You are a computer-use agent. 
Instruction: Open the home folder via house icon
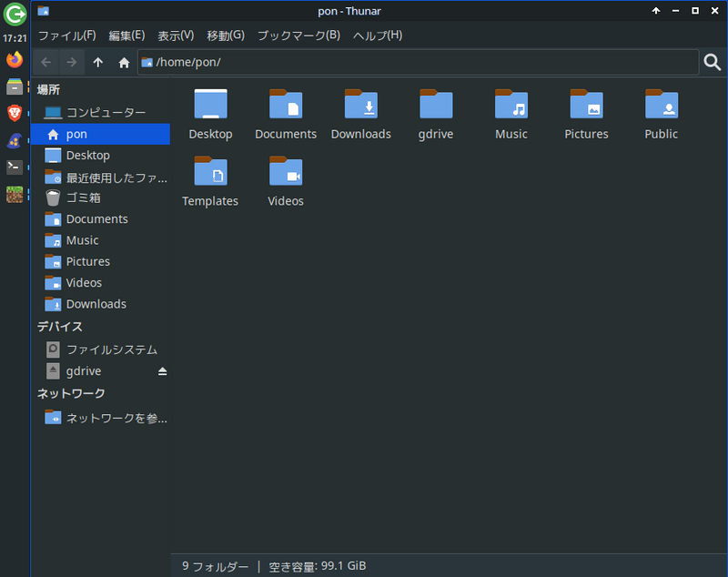(124, 62)
